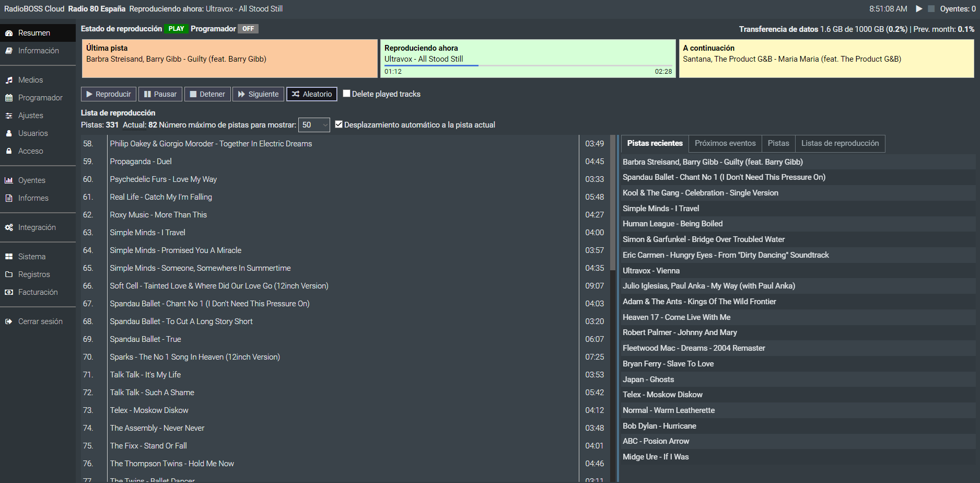
Task: Select playlist row 73 Telex - Moskow Diskow
Action: click(343, 410)
